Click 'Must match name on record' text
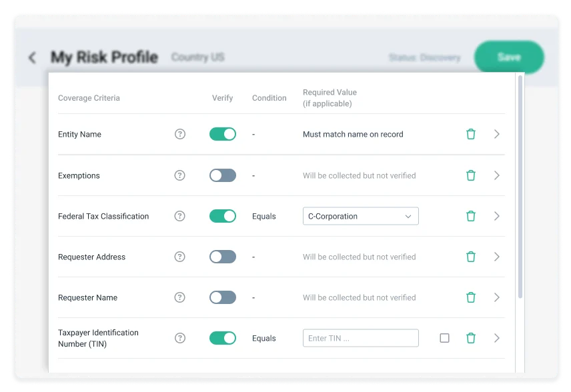571x392 pixels. (353, 134)
